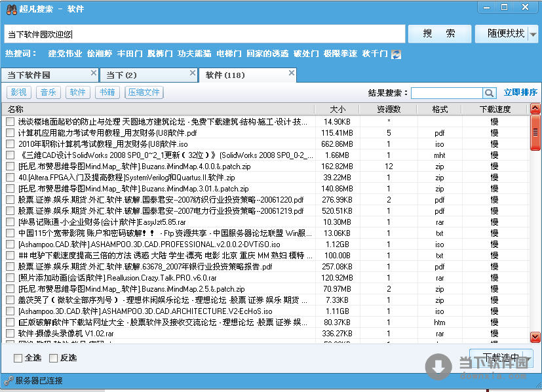Switch to the 当下 (2) tab
The width and height of the screenshot is (542, 392).
pos(148,75)
